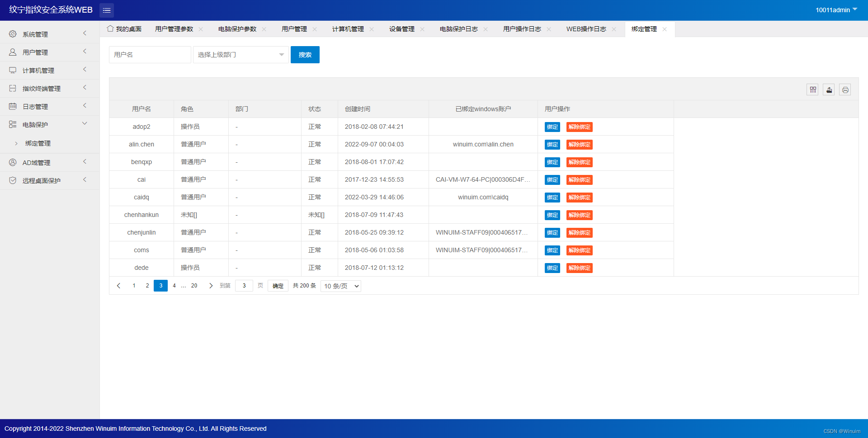Open the 10 条/页 page size dropdown
868x438 pixels.
[341, 286]
